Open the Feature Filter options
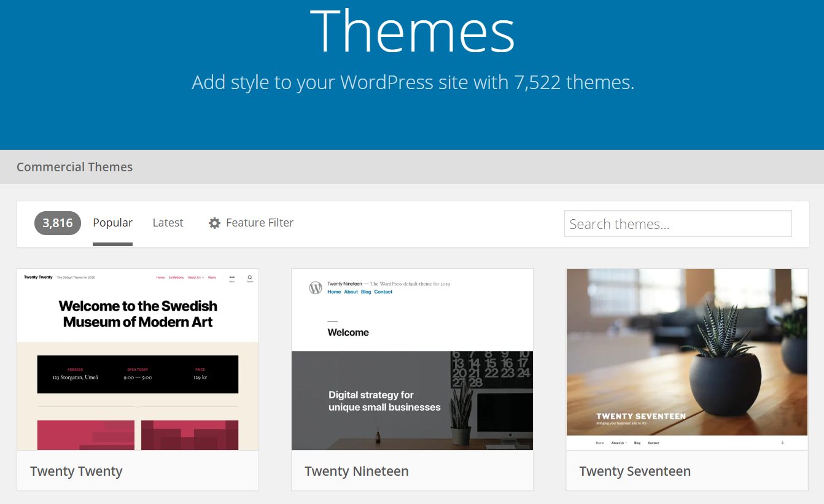Image resolution: width=824 pixels, height=504 pixels. pos(259,223)
